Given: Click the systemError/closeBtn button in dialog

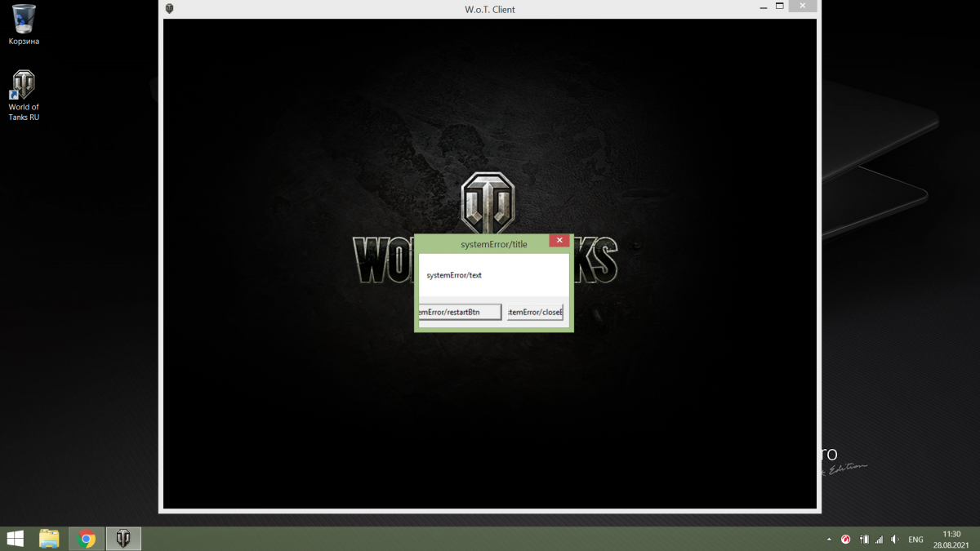Looking at the screenshot, I should click(535, 313).
